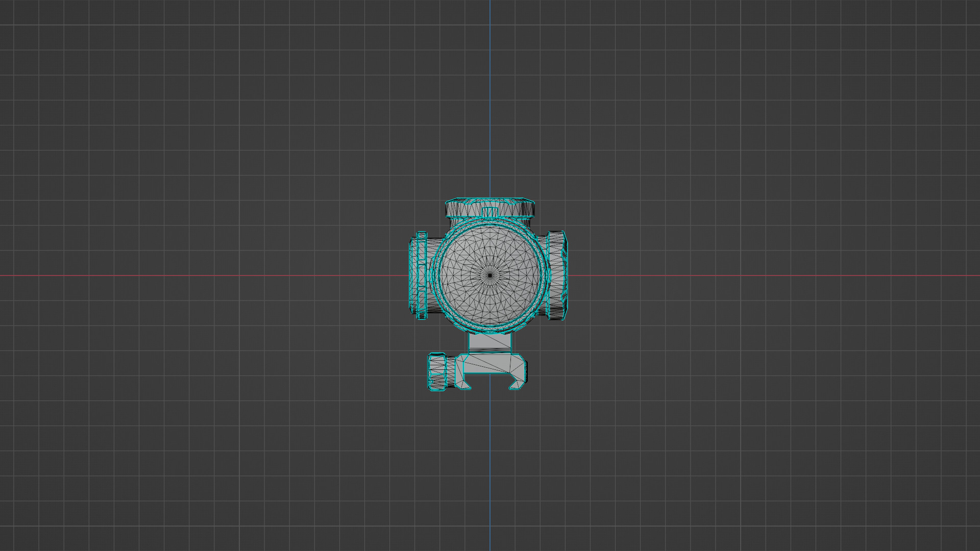Click the small notch marker on top turret

(491, 211)
